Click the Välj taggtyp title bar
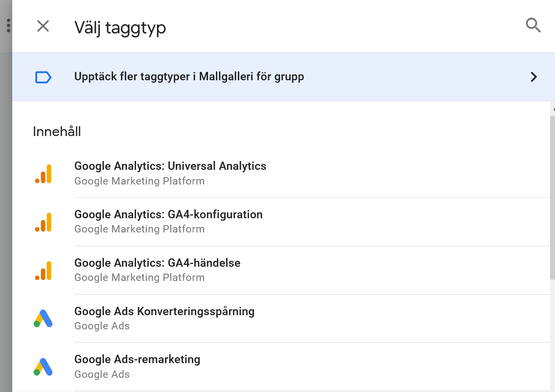This screenshot has height=392, width=555. pos(120,28)
